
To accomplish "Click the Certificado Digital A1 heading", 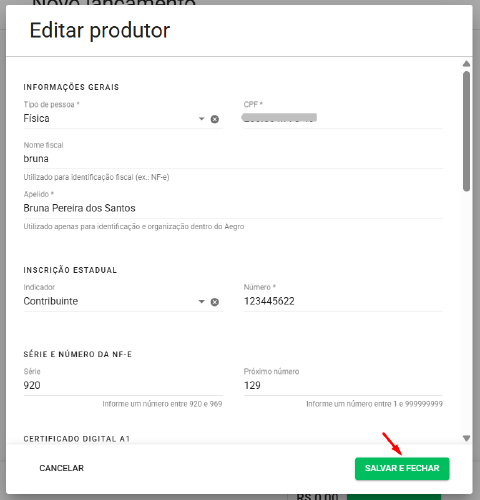I will tap(77, 439).
